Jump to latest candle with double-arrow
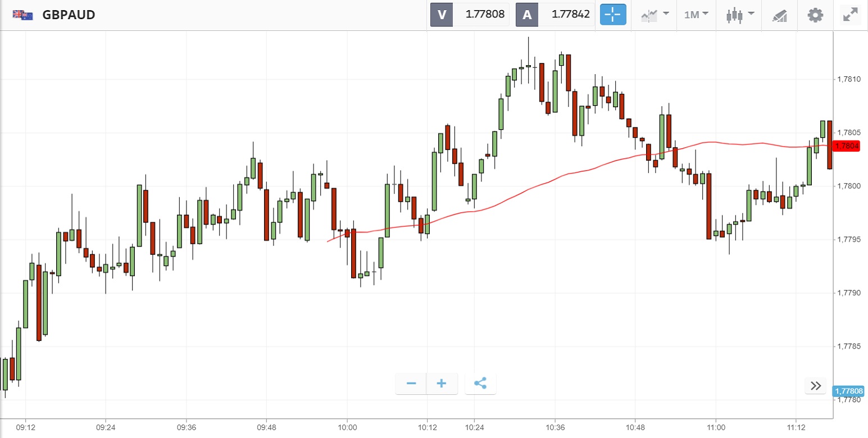This screenshot has height=438, width=868. point(816,386)
